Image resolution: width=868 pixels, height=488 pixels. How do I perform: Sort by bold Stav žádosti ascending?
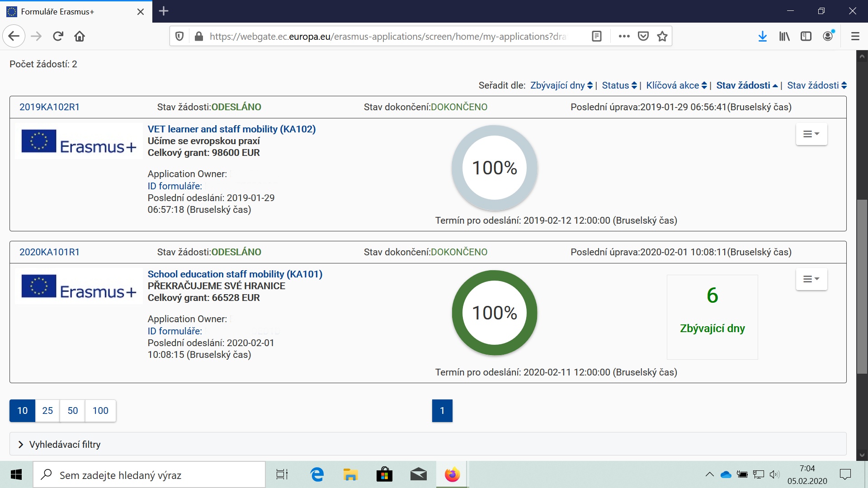tap(747, 85)
